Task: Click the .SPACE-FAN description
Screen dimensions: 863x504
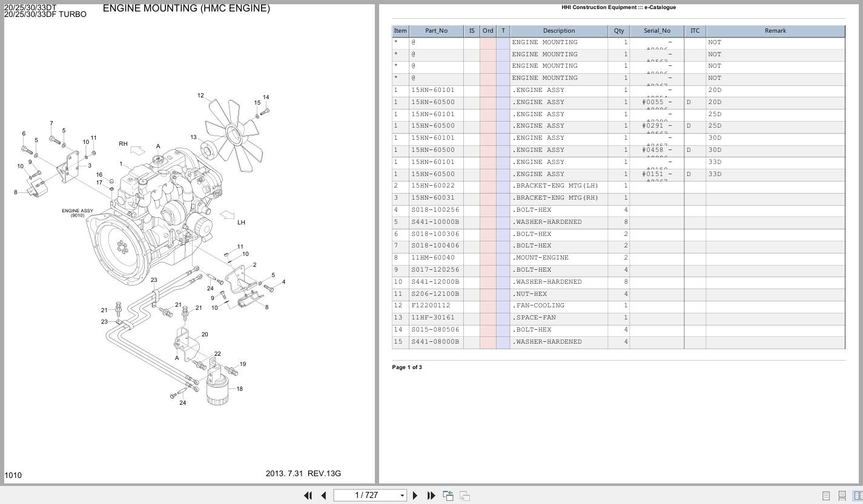Action: [534, 318]
